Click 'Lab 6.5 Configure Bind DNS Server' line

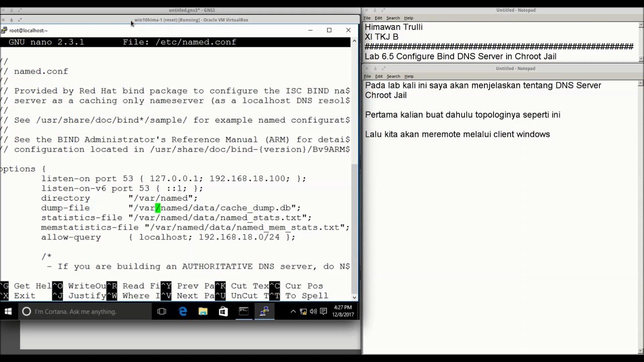[x=460, y=56]
